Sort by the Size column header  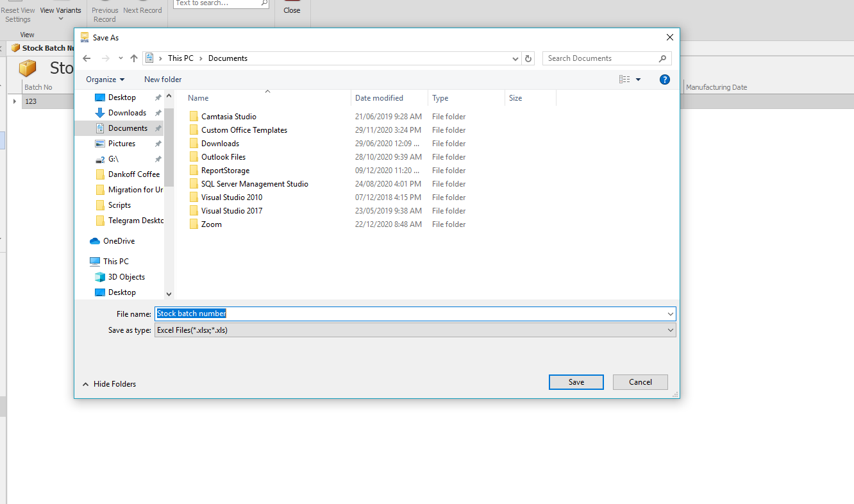pyautogui.click(x=531, y=98)
